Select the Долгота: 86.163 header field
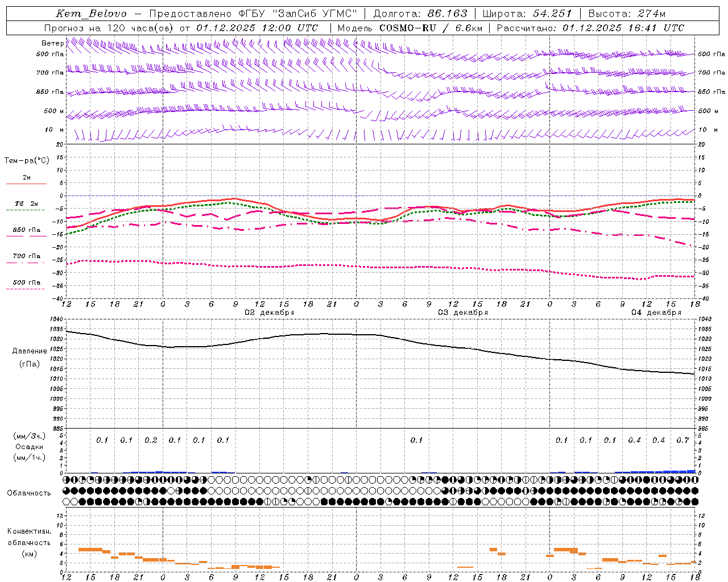The height and width of the screenshot is (582, 728). point(420,14)
